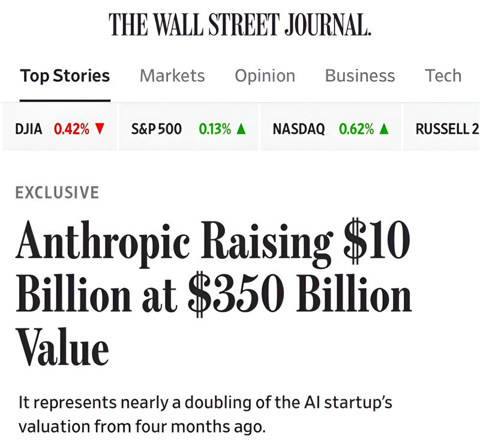Switch to the Markets tab
Screen dimensions: 480x448
pyautogui.click(x=172, y=76)
